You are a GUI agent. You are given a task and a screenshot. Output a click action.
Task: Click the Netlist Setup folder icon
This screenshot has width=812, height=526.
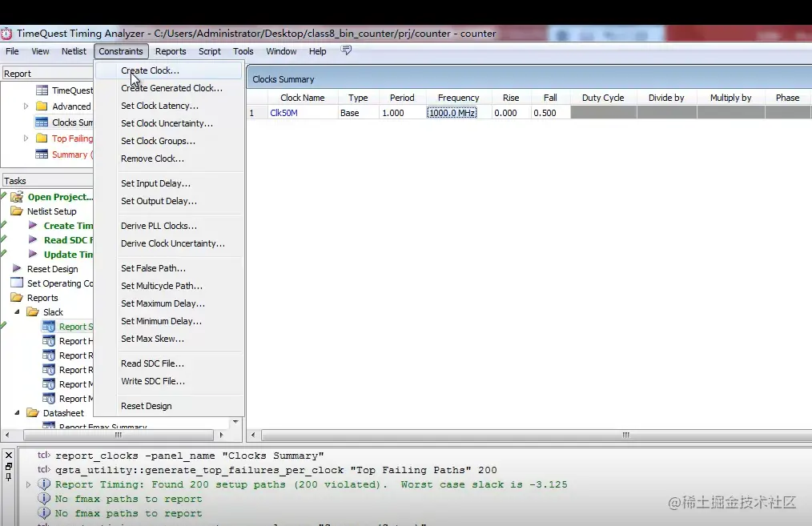pos(17,211)
